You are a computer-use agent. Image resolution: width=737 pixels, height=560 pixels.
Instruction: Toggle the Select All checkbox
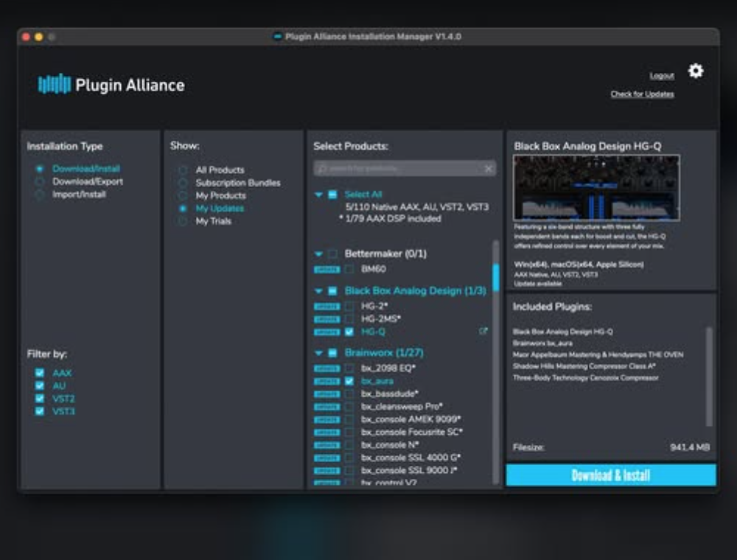point(332,194)
